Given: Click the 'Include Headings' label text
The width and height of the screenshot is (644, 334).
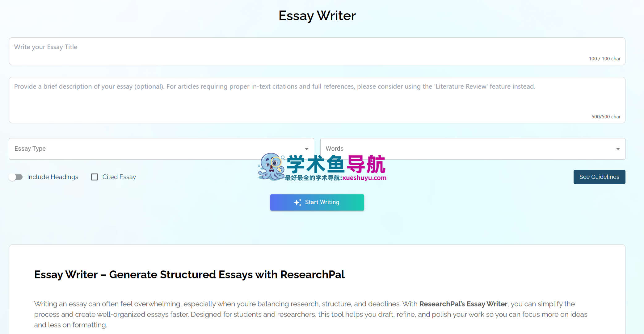Looking at the screenshot, I should coord(53,177).
